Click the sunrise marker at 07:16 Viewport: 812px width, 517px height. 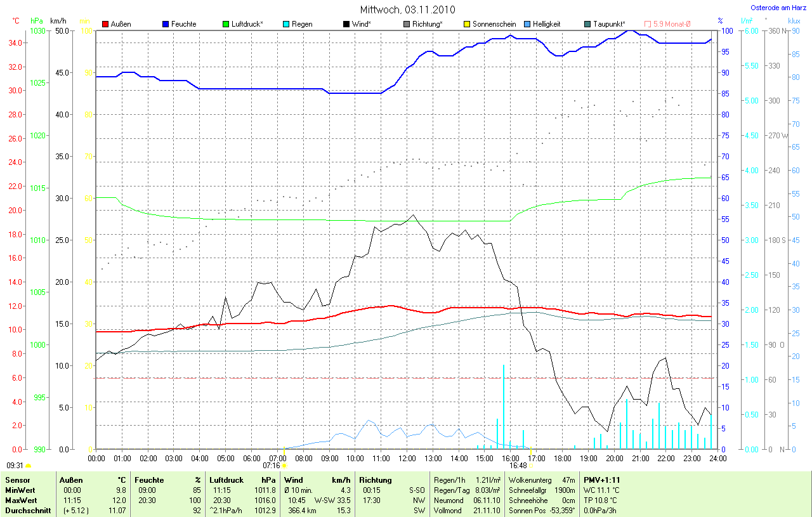[284, 466]
